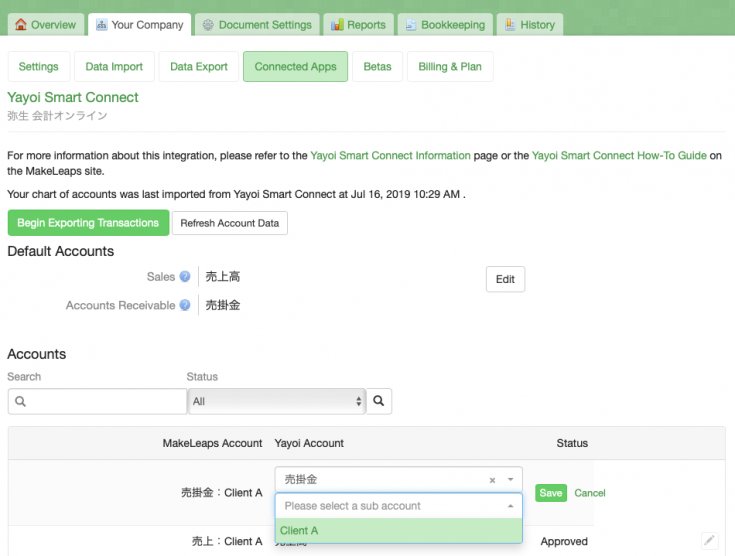This screenshot has height=556, width=735.
Task: Click Refresh Account Data button
Action: tap(230, 223)
